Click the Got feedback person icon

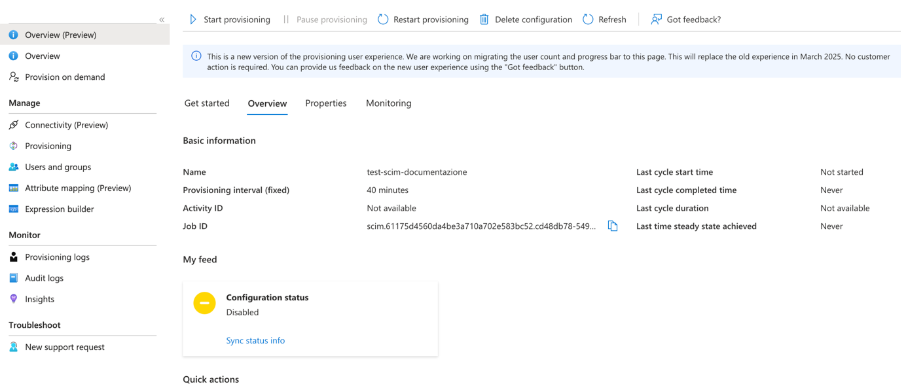(x=656, y=20)
